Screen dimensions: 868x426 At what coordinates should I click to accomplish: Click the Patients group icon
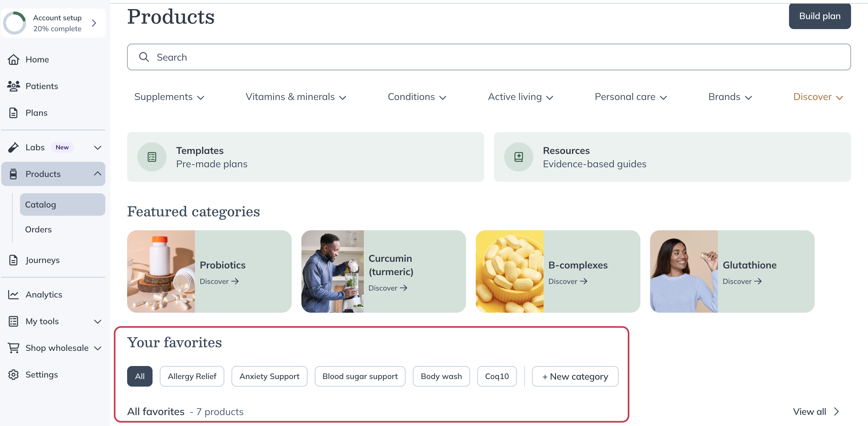[x=13, y=86]
